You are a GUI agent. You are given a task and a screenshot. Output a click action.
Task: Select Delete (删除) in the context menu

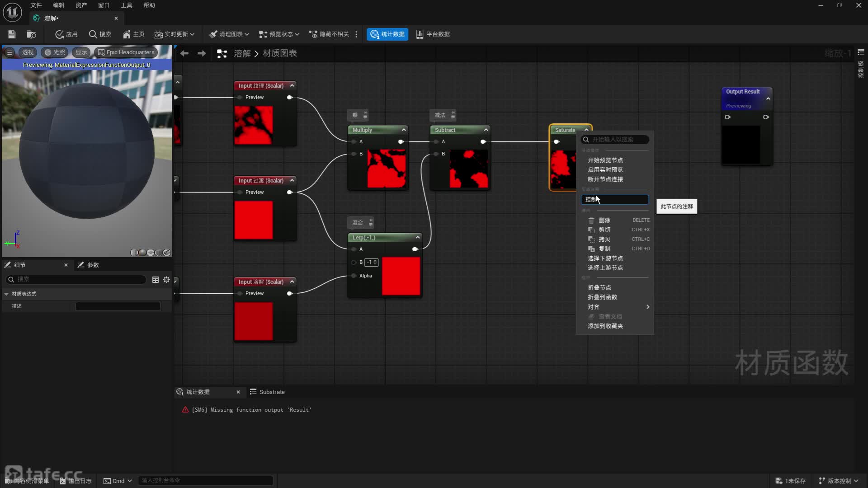coord(604,221)
